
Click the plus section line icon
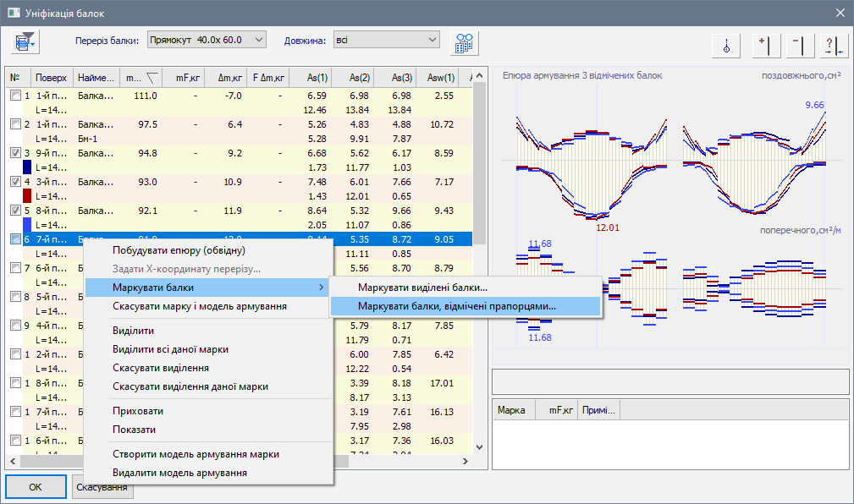click(x=767, y=46)
